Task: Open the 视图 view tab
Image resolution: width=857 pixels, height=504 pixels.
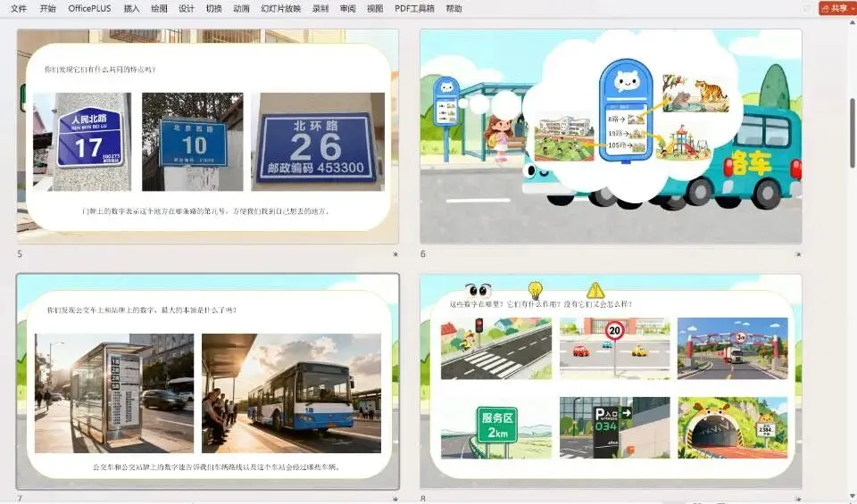Action: tap(375, 8)
